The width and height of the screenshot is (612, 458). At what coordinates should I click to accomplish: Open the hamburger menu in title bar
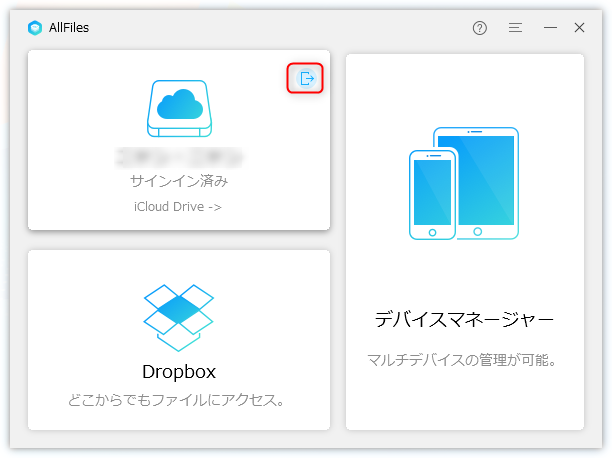[515, 28]
